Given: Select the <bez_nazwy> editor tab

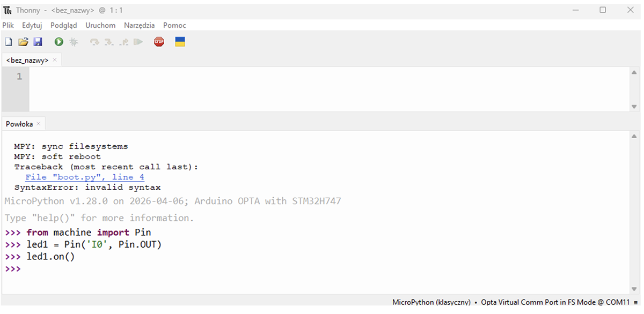Looking at the screenshot, I should click(27, 60).
